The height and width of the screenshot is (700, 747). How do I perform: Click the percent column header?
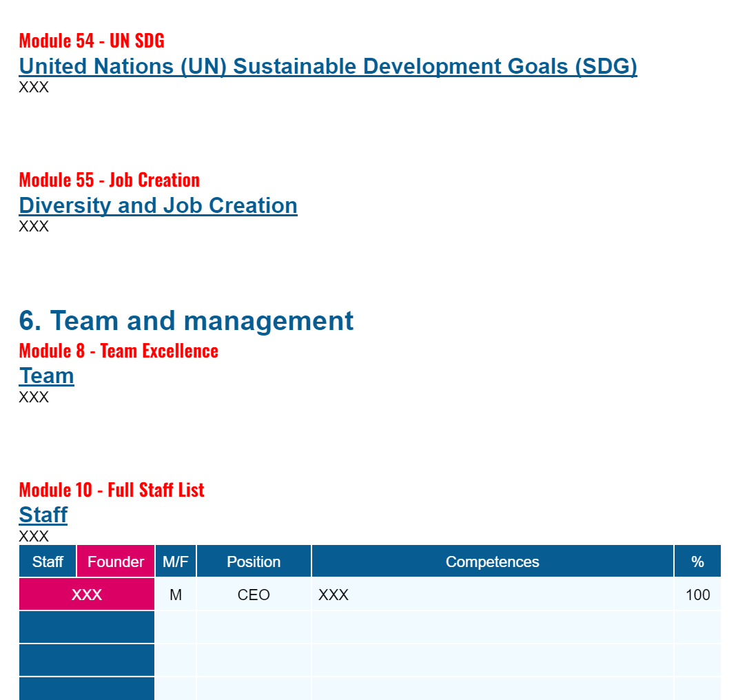(697, 561)
